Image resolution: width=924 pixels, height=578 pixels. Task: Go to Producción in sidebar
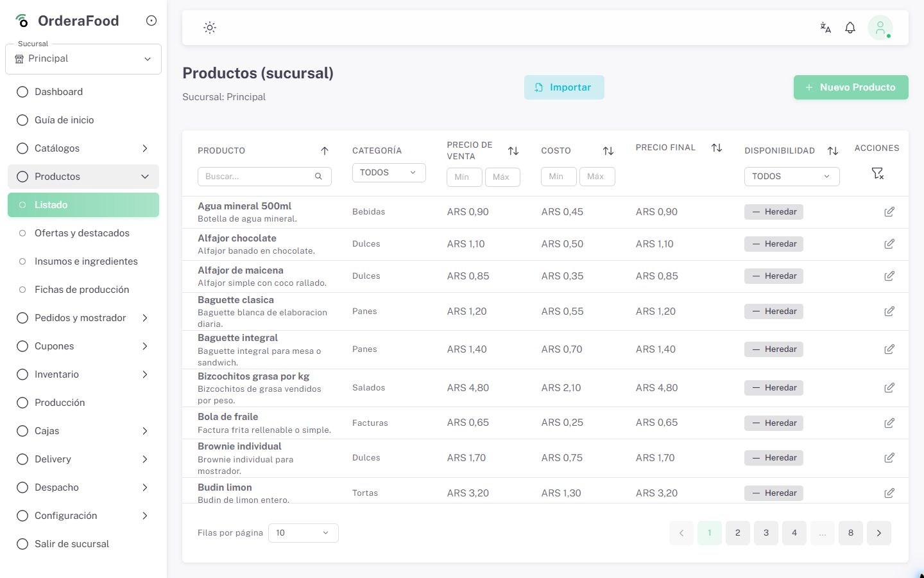pyautogui.click(x=83, y=403)
